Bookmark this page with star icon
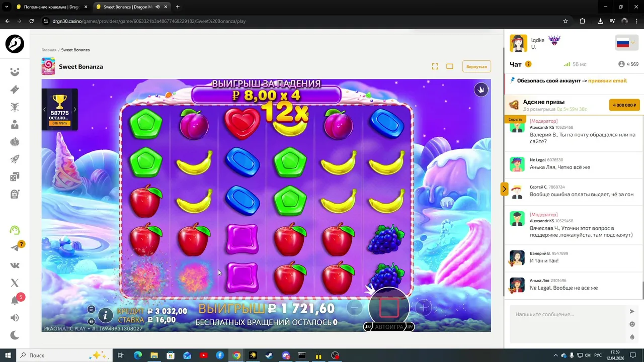Screen dimensions: 644x362 pyautogui.click(x=566, y=21)
